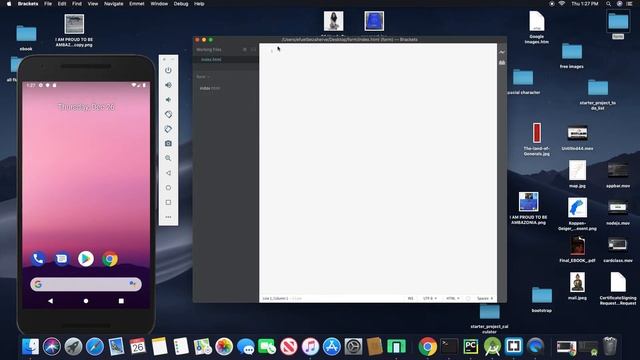Open the View menu
Screen dimensions: 640x360
click(x=93, y=4)
